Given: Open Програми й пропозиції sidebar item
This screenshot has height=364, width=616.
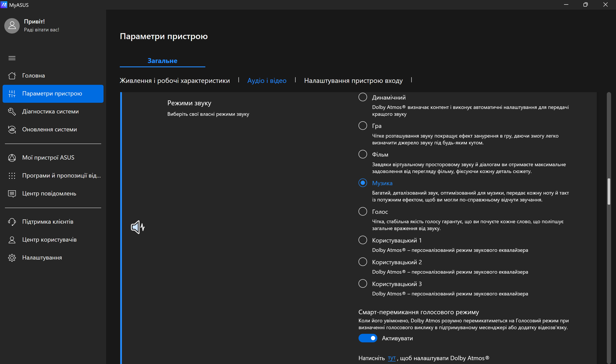Looking at the screenshot, I should (x=61, y=176).
